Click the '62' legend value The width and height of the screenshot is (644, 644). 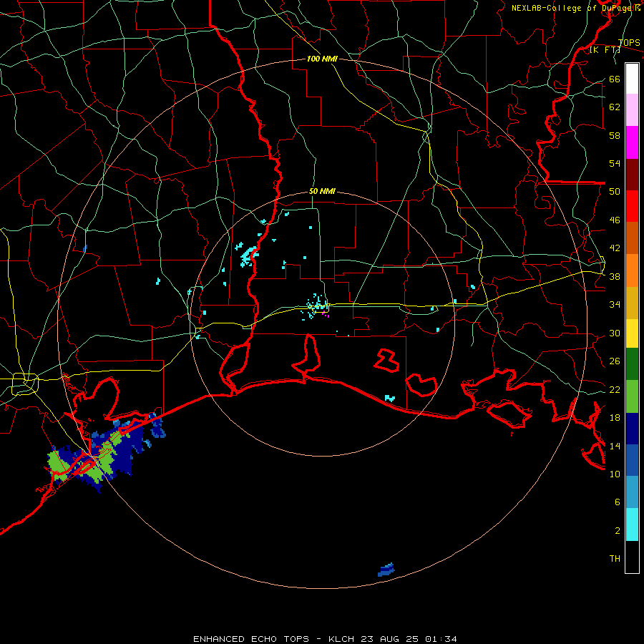tap(615, 107)
